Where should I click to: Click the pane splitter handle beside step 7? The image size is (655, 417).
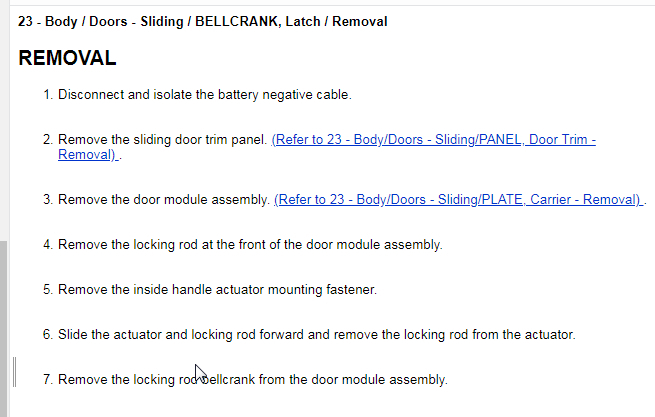point(14,372)
